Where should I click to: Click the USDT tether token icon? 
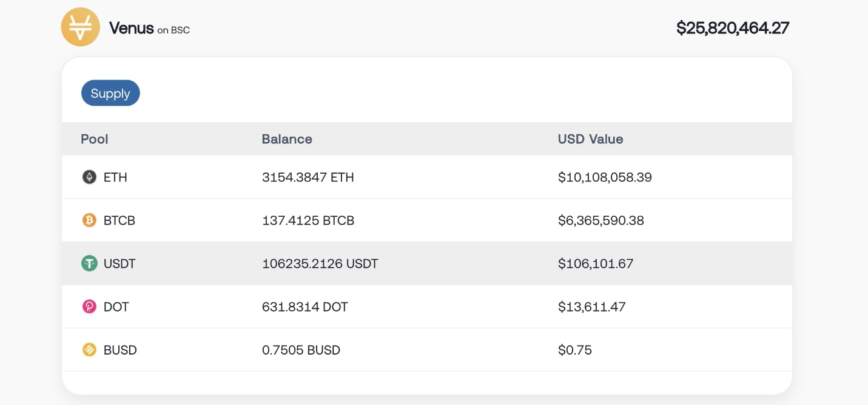coord(89,264)
